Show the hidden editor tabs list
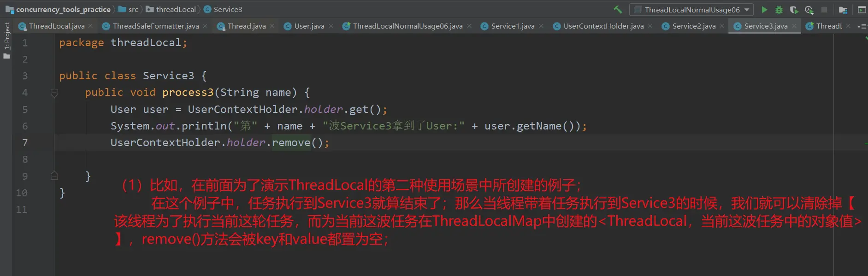 click(x=862, y=27)
